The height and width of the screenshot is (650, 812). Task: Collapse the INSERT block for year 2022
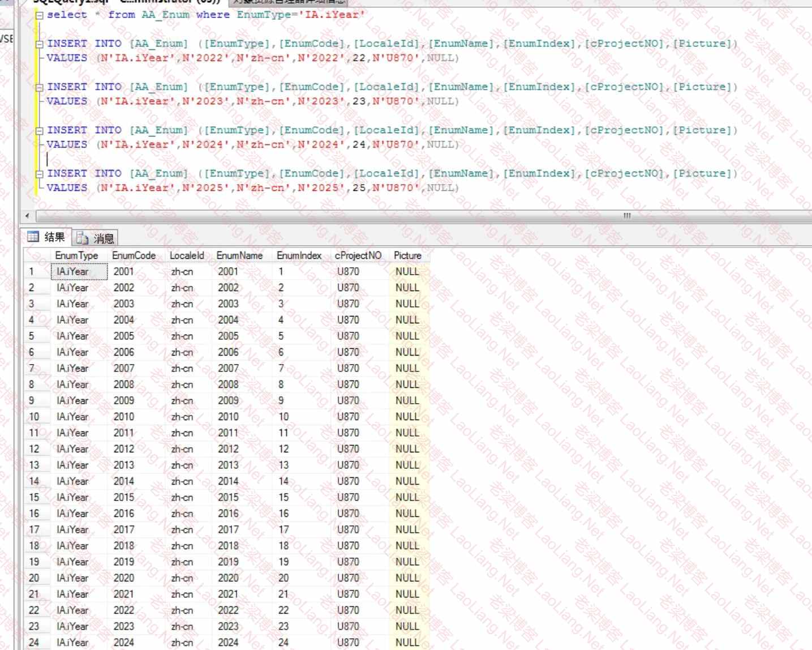pyautogui.click(x=39, y=44)
